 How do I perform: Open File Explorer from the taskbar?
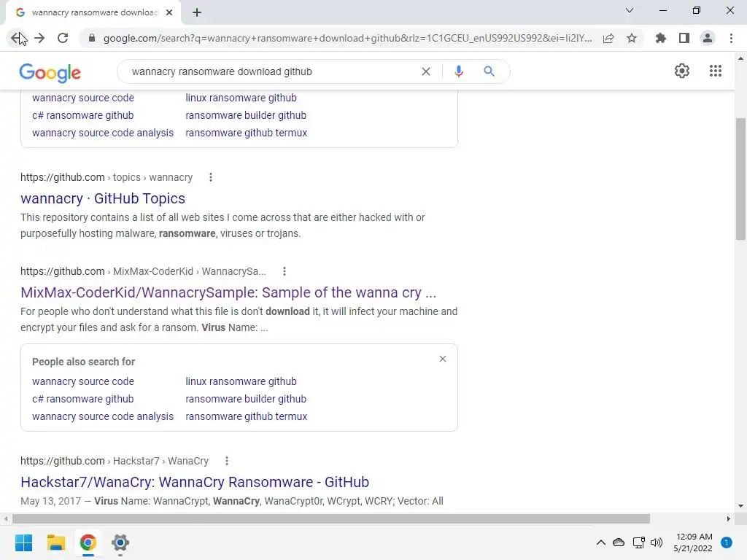pyautogui.click(x=55, y=542)
